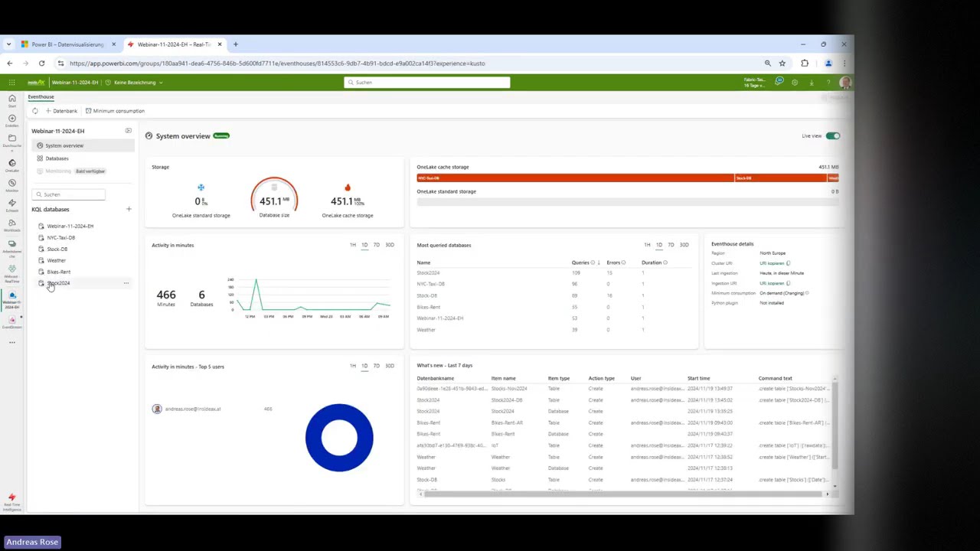Open more options for Stock2024 database

[126, 283]
